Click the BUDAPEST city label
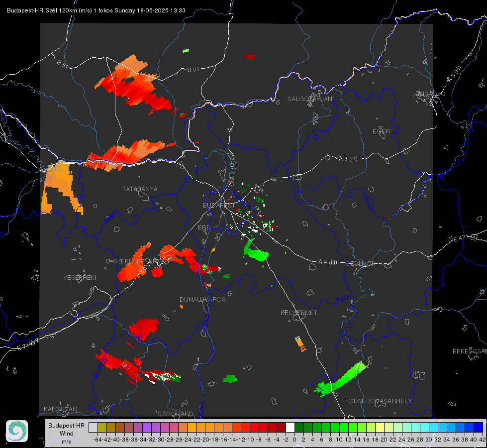Viewport: 487px width, 448px height. click(x=219, y=206)
